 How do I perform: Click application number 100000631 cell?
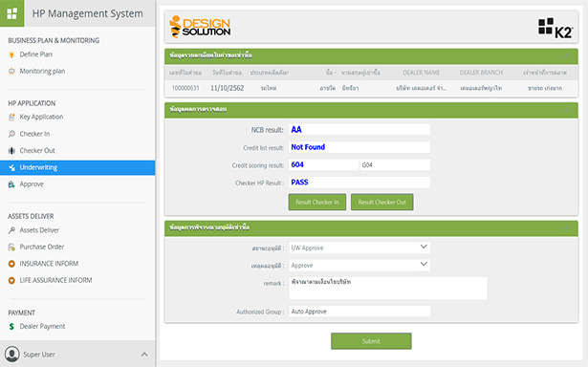tap(185, 88)
